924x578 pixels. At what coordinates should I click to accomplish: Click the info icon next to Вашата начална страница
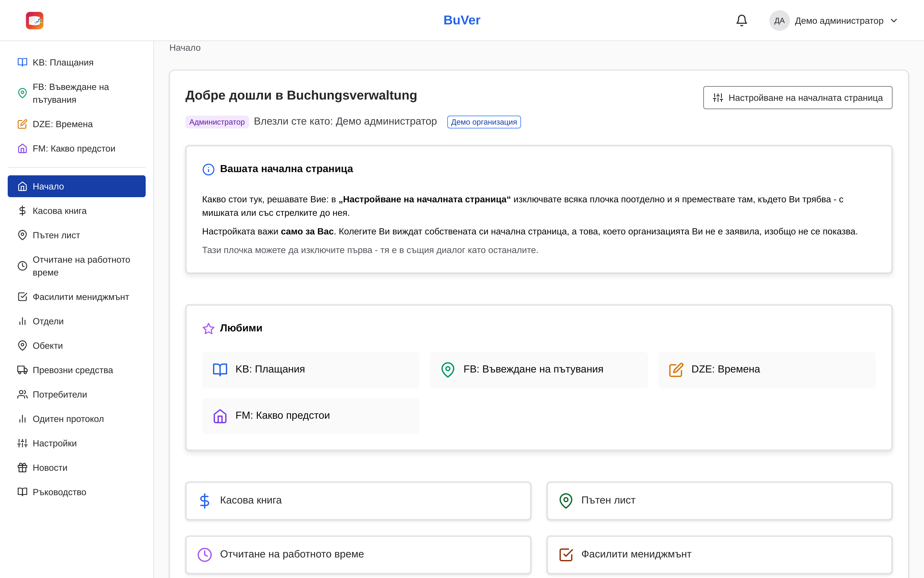[209, 169]
